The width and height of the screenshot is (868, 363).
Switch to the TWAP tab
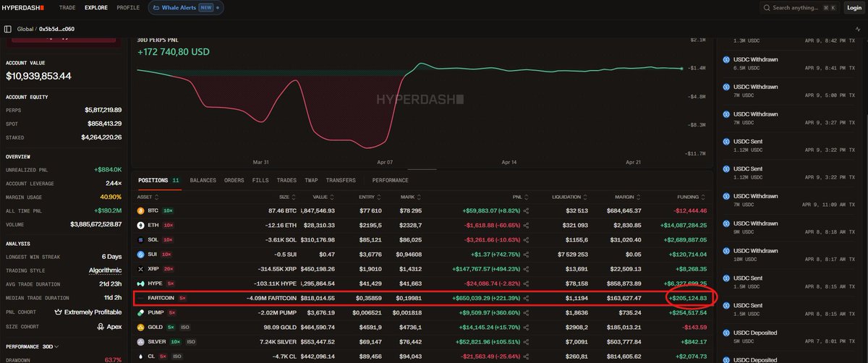[311, 180]
